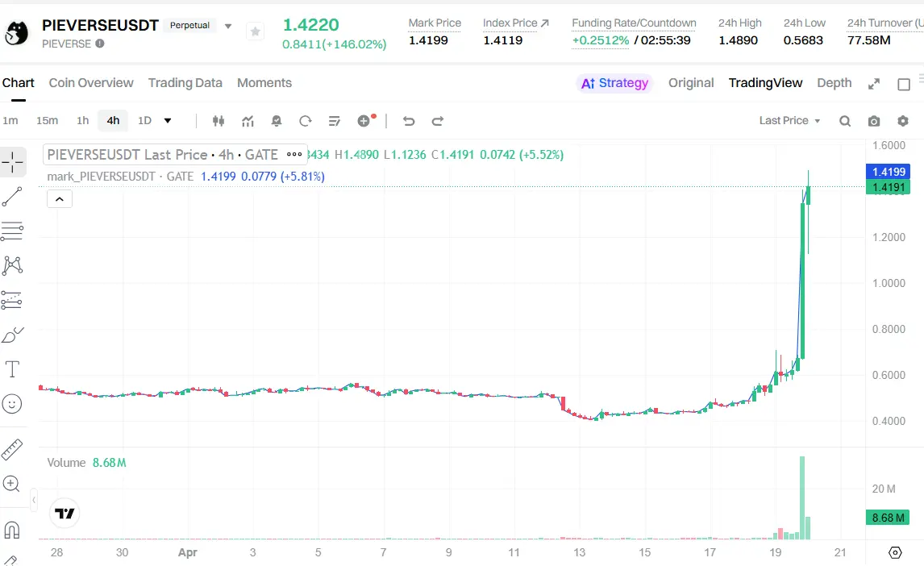This screenshot has width=924, height=566.
Task: Toggle the magnet snap mode
Action: click(12, 530)
